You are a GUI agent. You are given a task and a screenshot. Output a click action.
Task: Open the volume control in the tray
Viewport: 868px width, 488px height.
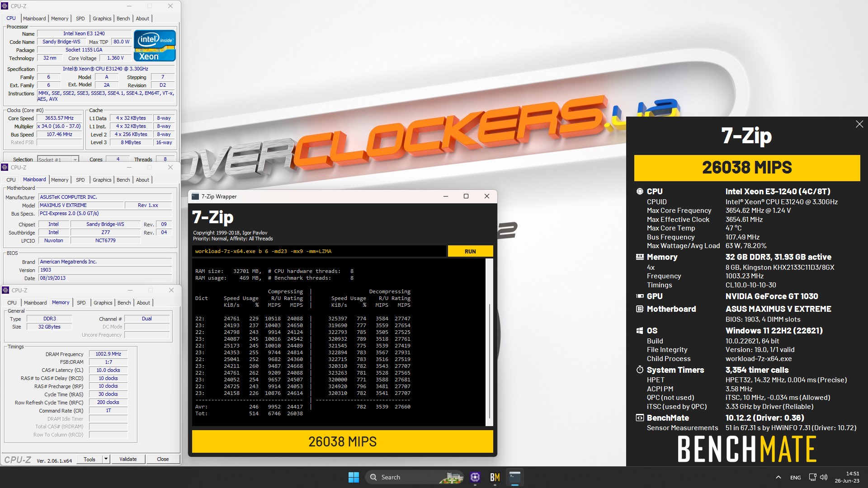tap(824, 477)
